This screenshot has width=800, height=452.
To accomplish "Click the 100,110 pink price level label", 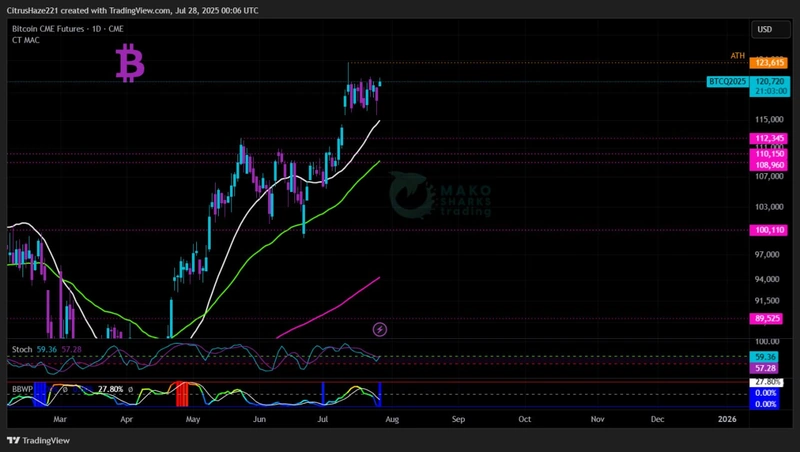I will click(x=768, y=230).
